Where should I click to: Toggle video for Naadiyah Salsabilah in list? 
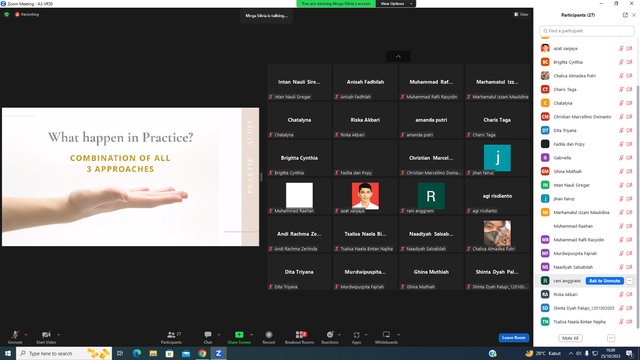[x=629, y=267]
